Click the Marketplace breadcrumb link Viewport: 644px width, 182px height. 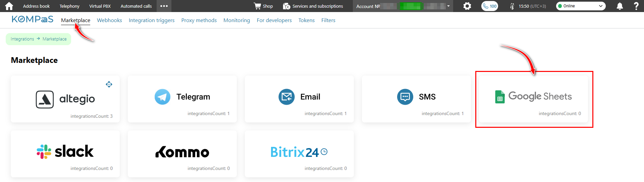tap(55, 39)
